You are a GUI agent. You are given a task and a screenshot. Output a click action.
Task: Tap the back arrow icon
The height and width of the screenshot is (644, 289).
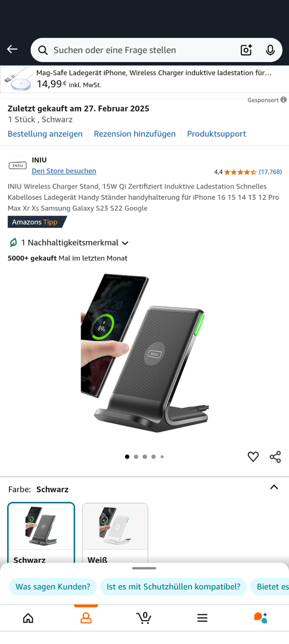pyautogui.click(x=12, y=49)
